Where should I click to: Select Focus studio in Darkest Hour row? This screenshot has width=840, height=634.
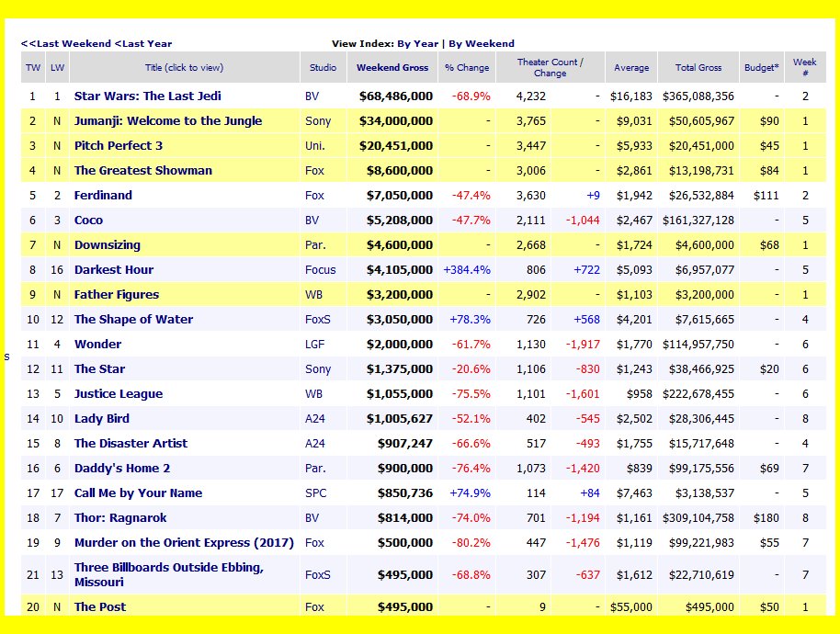321,270
